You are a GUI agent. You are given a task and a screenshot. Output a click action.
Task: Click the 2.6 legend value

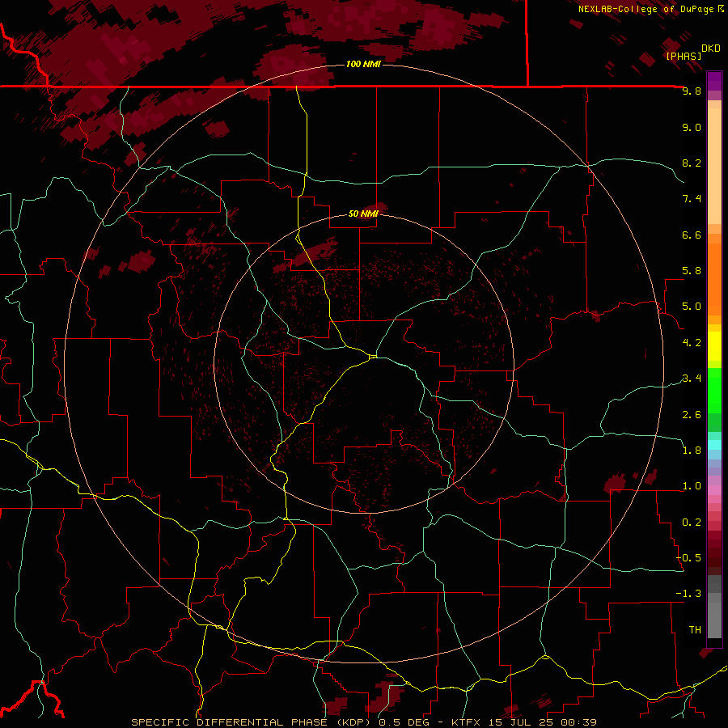(x=692, y=415)
